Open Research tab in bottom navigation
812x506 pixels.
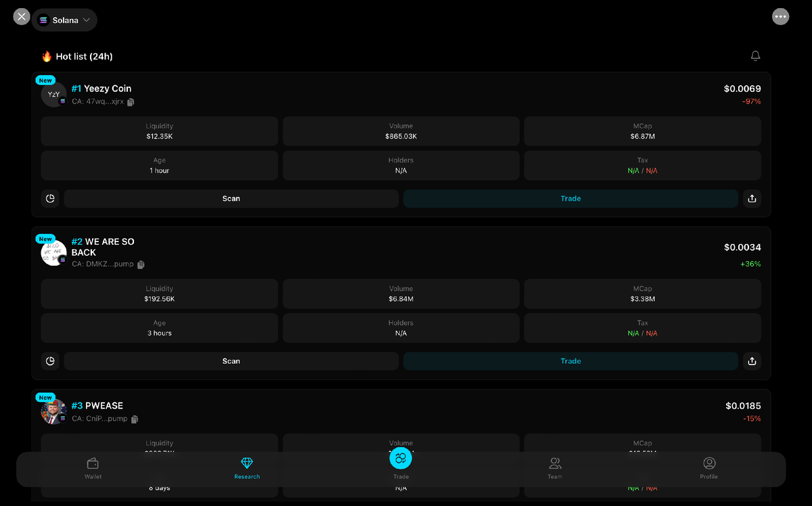tap(247, 468)
